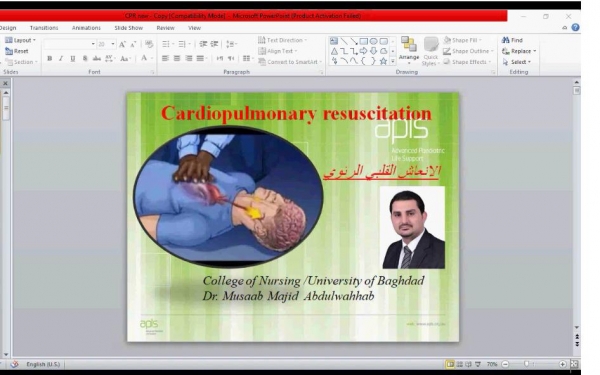This screenshot has width=600, height=375.
Task: Open the font size dropdown
Action: [113, 44]
